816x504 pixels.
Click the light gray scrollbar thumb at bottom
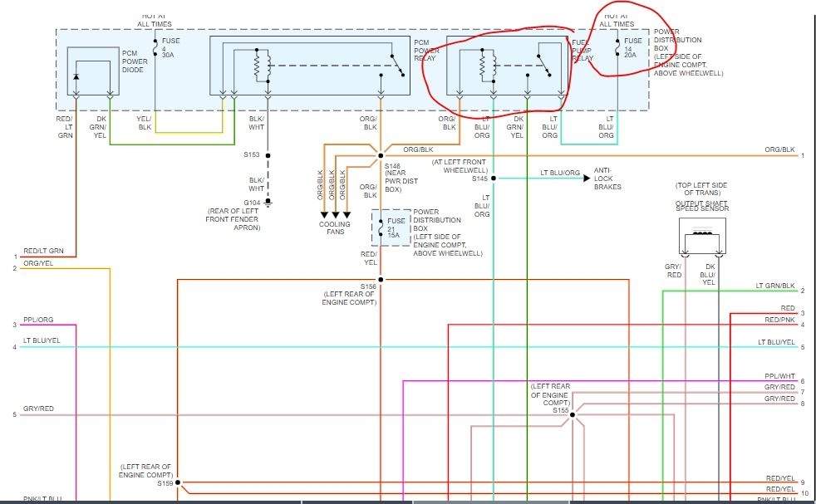click(490, 502)
